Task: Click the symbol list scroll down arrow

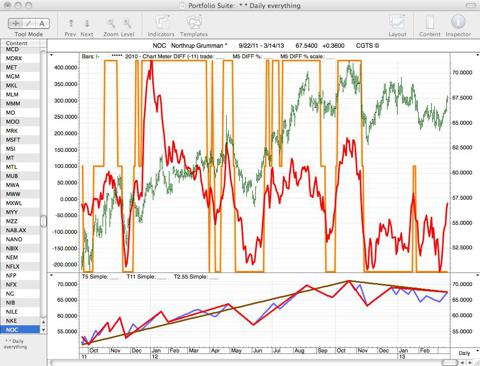Action: click(x=43, y=330)
